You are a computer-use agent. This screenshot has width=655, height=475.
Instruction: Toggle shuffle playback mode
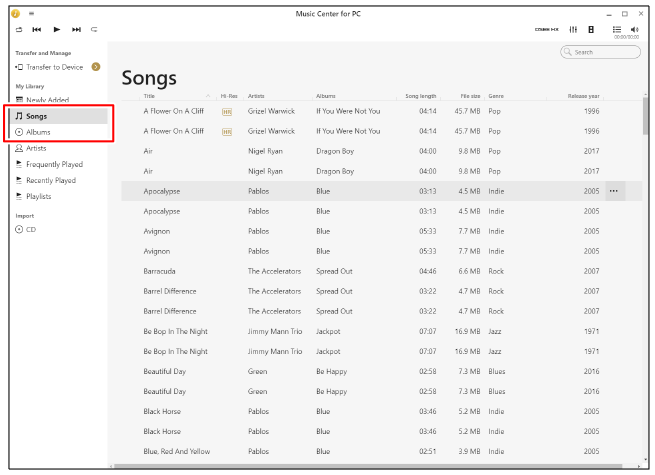[19, 30]
